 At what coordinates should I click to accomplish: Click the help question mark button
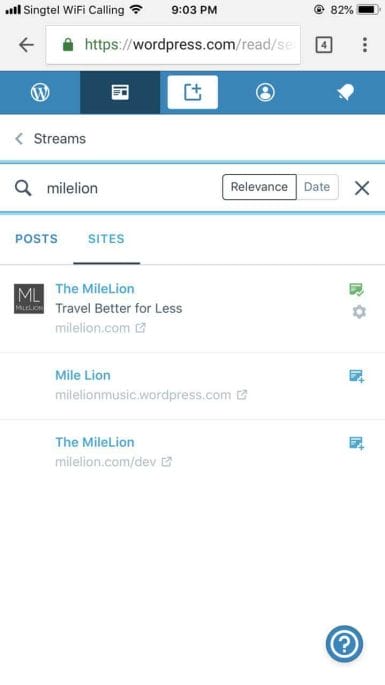tap(344, 643)
